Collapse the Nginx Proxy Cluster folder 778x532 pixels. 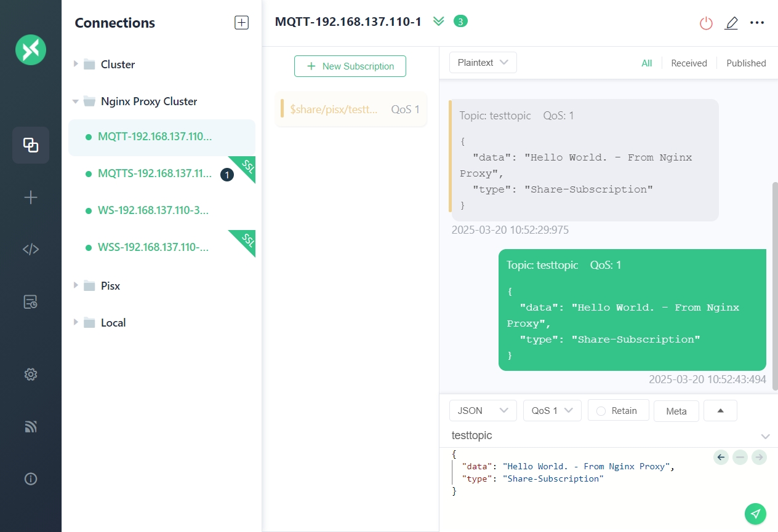(x=76, y=101)
